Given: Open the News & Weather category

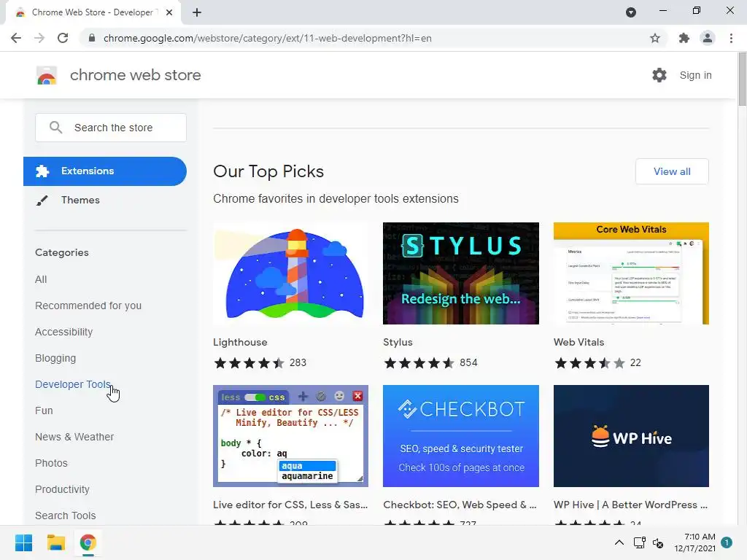Looking at the screenshot, I should pos(74,437).
